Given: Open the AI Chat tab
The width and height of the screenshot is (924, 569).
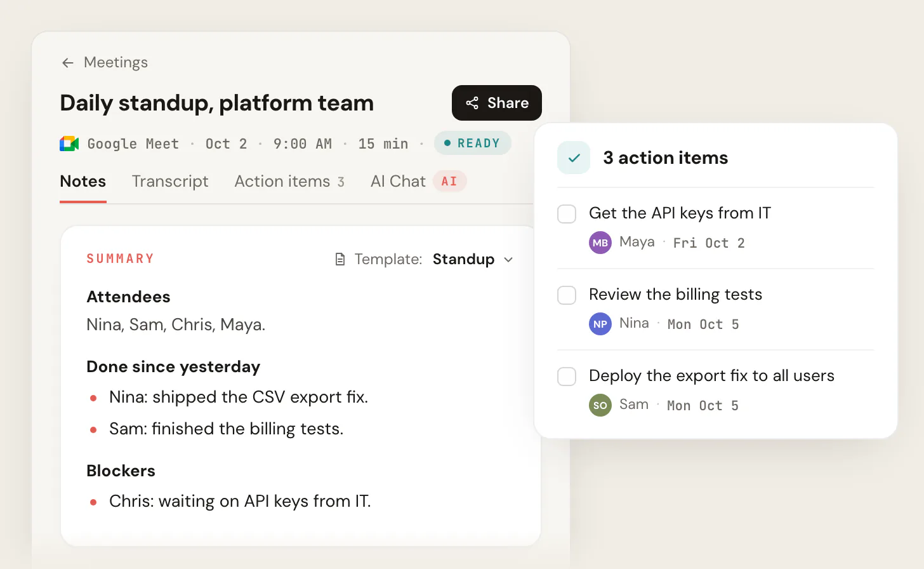Looking at the screenshot, I should 398,181.
